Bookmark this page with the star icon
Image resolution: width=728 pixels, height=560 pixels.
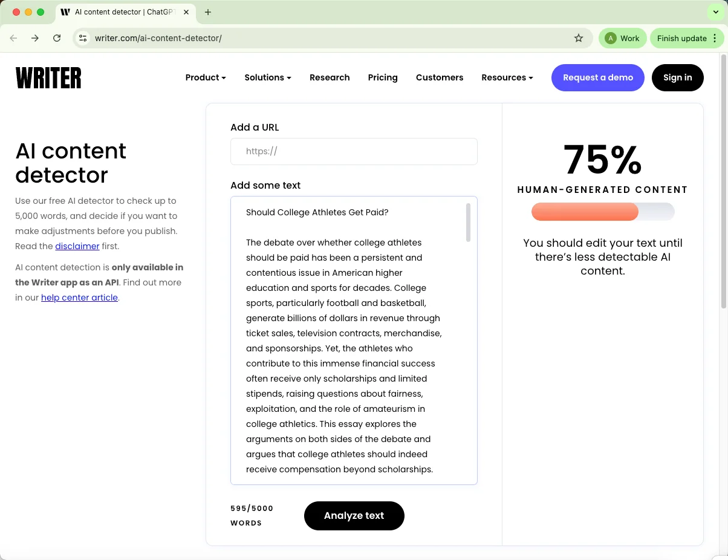[x=579, y=38]
